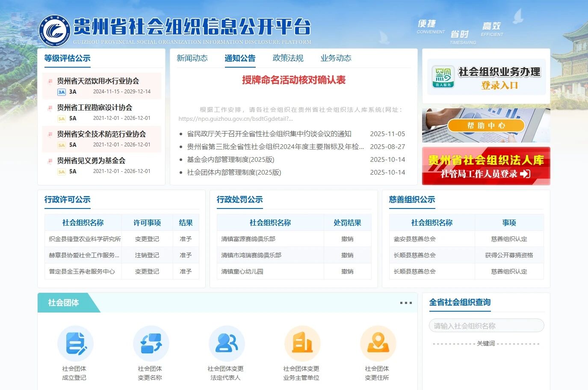This screenshot has width=588, height=390.
Task: Open the 社会团体变更法定代表人 icon
Action: [227, 344]
